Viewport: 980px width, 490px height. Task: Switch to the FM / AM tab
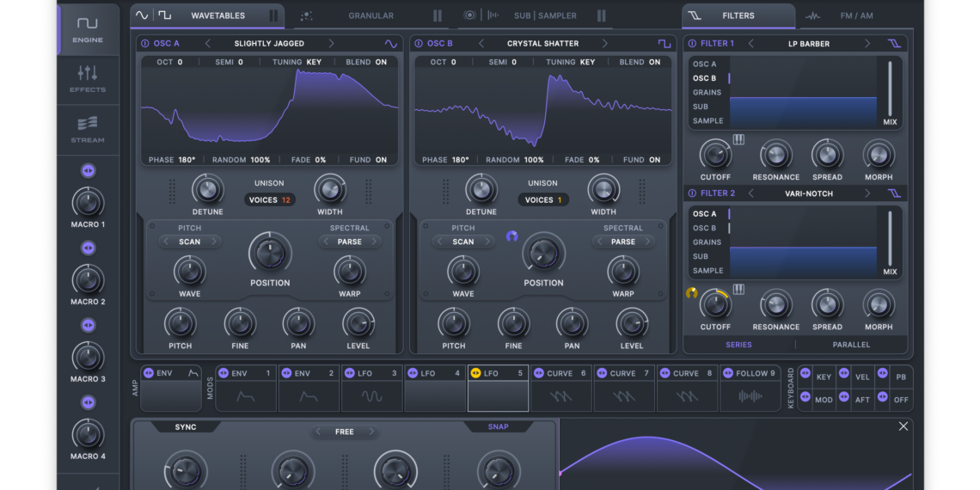click(855, 15)
